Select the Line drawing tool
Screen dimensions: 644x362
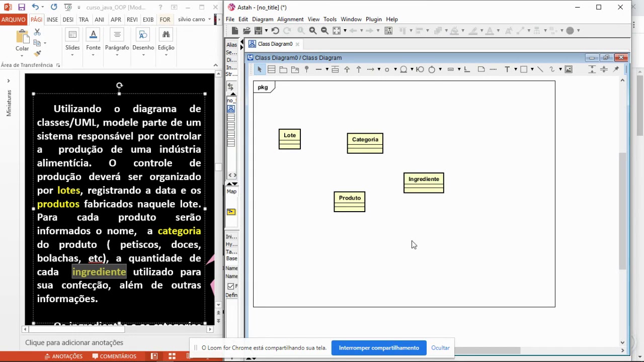540,69
